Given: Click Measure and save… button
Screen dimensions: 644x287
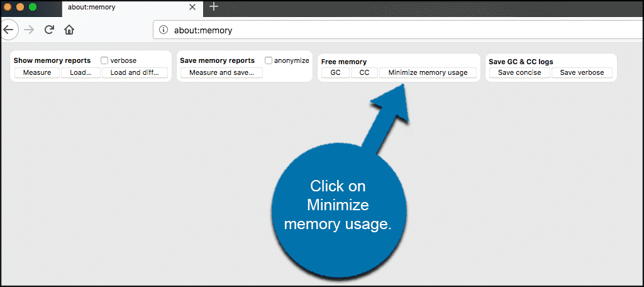Looking at the screenshot, I should coord(221,72).
